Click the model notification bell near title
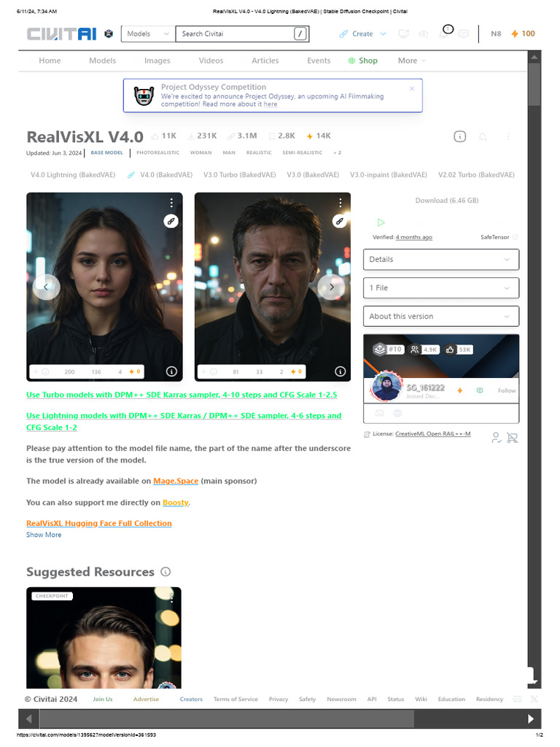 click(x=483, y=137)
